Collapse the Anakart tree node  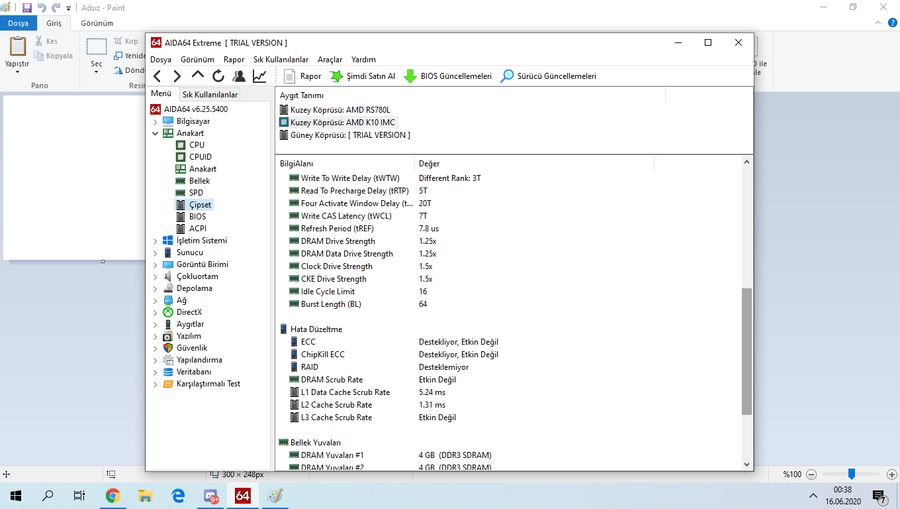pos(155,133)
